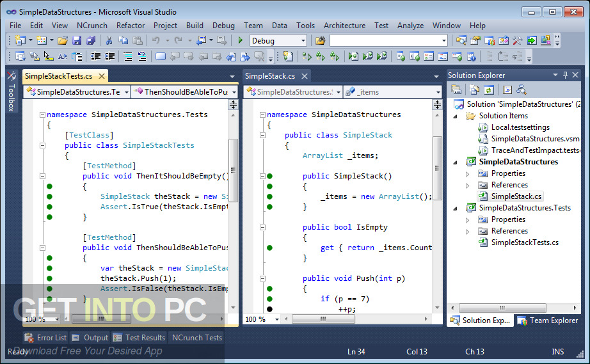This screenshot has height=364, width=590.
Task: Open the Test Results panel tab
Action: point(140,338)
